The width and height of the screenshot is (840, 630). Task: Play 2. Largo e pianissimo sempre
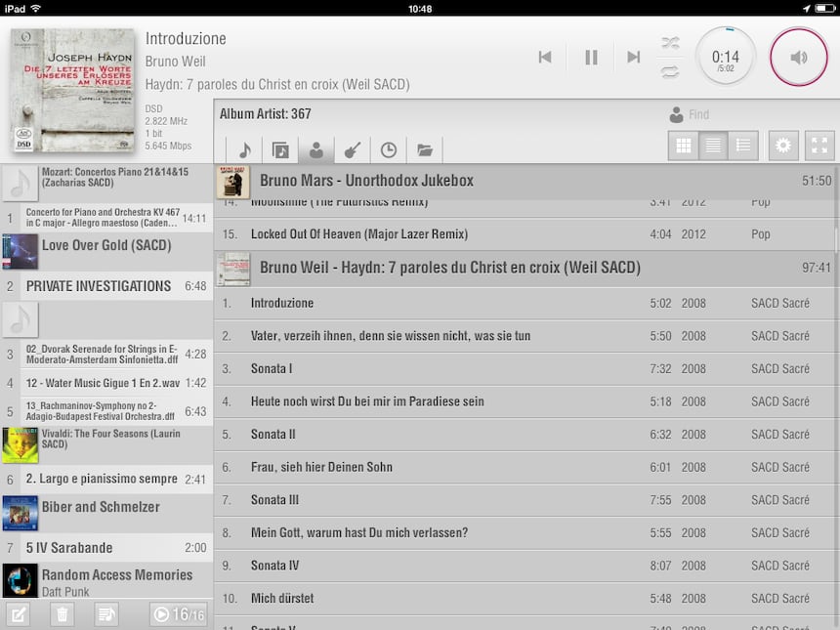[x=106, y=479]
